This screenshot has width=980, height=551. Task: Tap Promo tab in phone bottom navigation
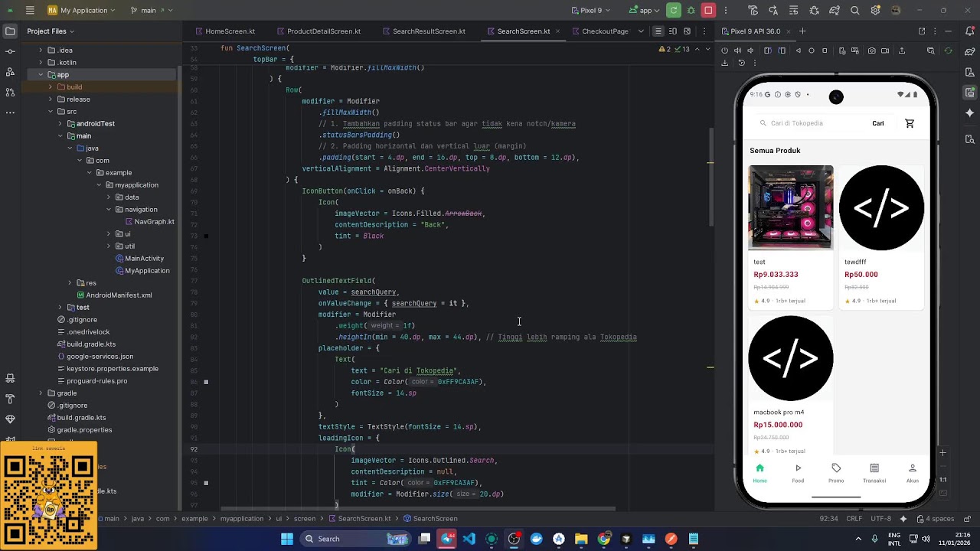(836, 473)
